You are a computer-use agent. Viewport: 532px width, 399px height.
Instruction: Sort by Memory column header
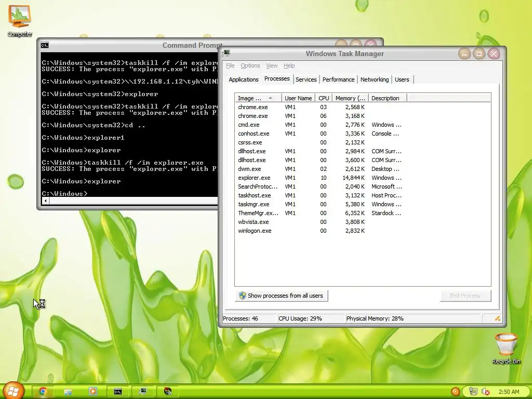tap(350, 98)
